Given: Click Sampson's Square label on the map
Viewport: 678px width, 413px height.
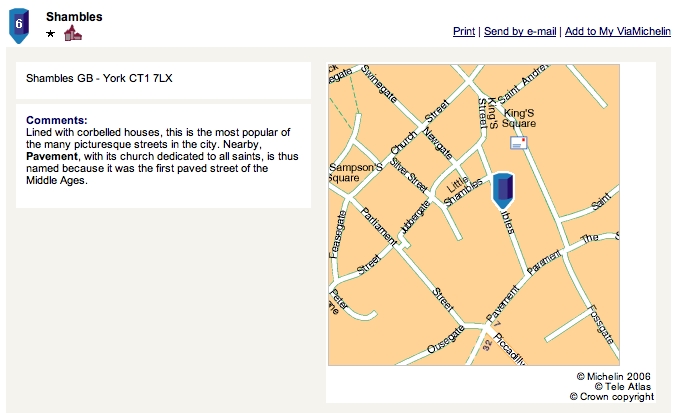Looking at the screenshot, I should [x=356, y=172].
